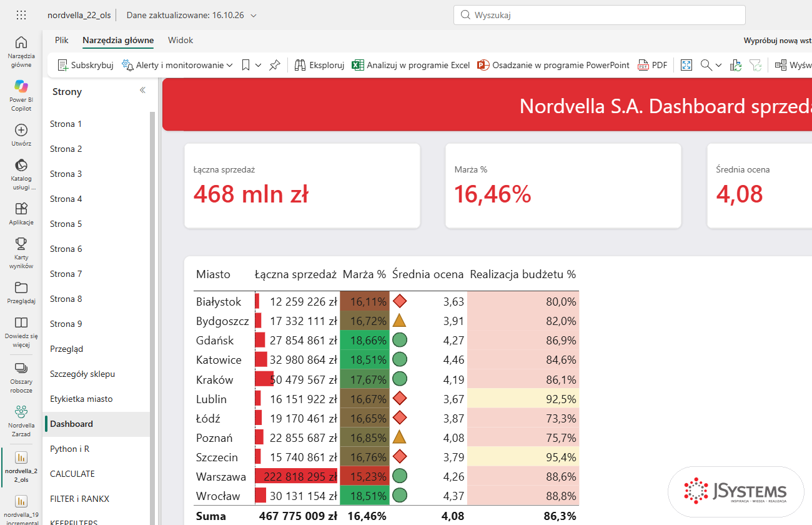The width and height of the screenshot is (812, 525).
Task: Open the CALCULATE page
Action: point(97,474)
